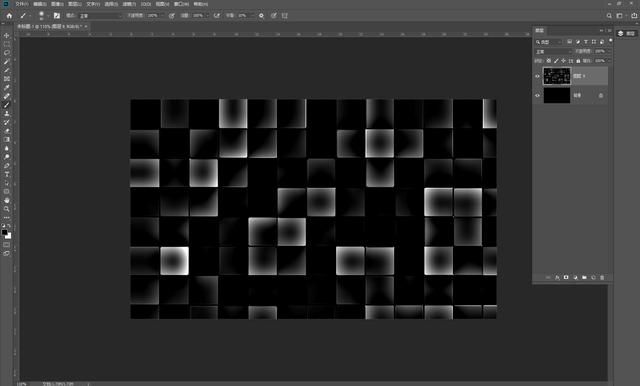The height and width of the screenshot is (386, 640).
Task: Switch to the 图层 tab of the Layers panel
Action: pyautogui.click(x=540, y=31)
